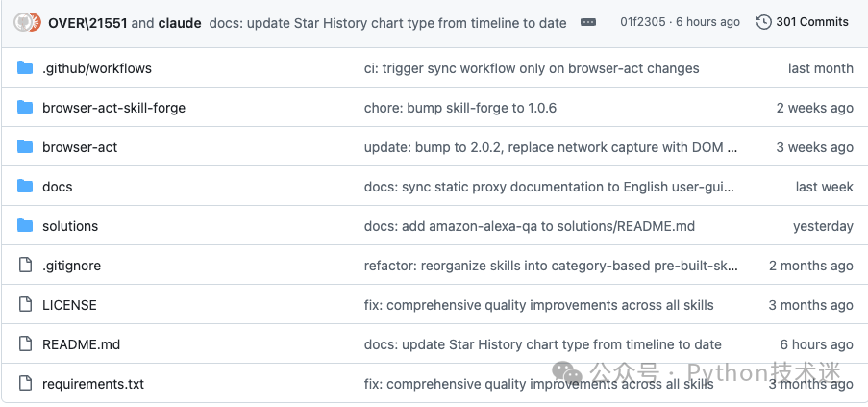This screenshot has width=868, height=407.
Task: Click the browser-act folder icon
Action: click(x=25, y=147)
